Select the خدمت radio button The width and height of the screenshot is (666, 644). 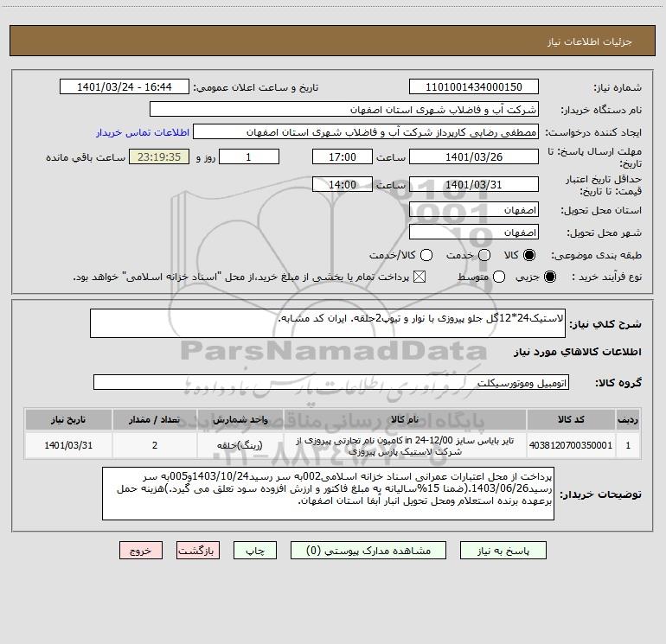[x=484, y=255]
